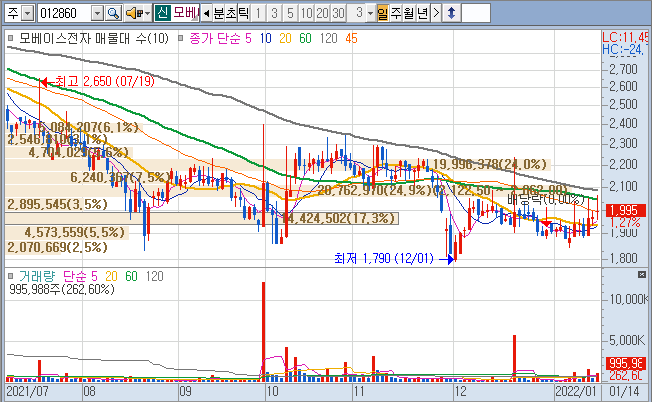The width and height of the screenshot is (652, 402).
Task: Select the 년 (yearly) period
Action: point(422,13)
